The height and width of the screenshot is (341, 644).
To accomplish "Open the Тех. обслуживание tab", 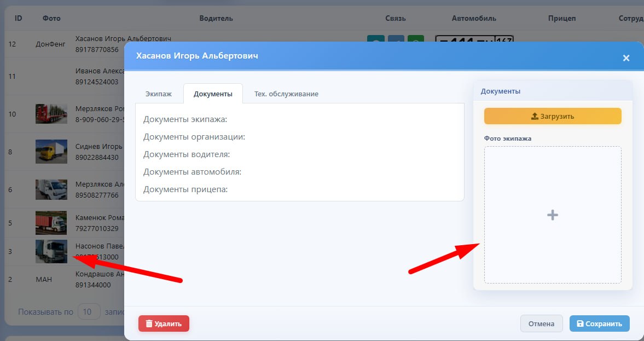I will (286, 94).
